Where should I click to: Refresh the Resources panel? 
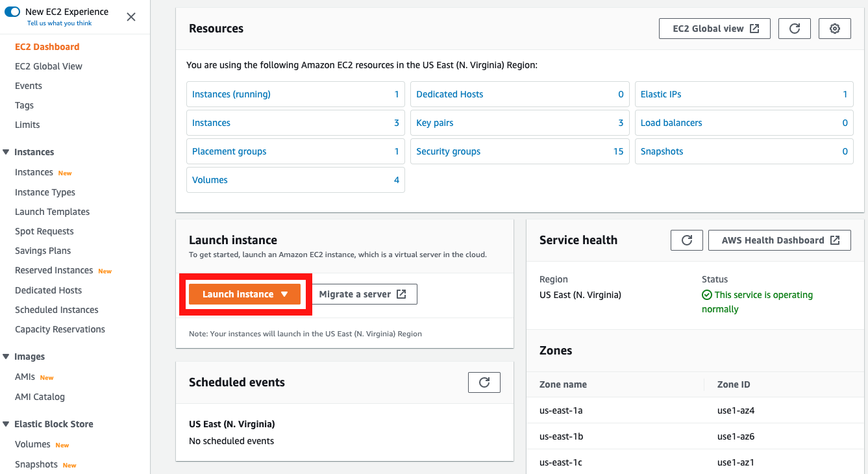pyautogui.click(x=794, y=29)
